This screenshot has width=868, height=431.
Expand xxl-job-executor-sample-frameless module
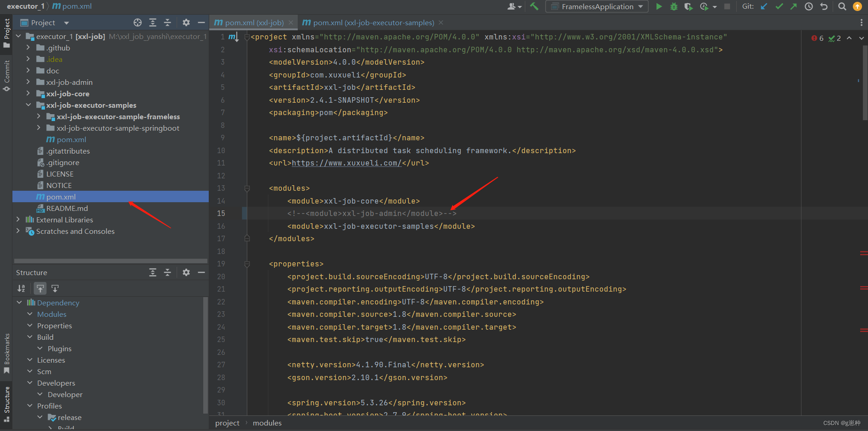pyautogui.click(x=39, y=116)
